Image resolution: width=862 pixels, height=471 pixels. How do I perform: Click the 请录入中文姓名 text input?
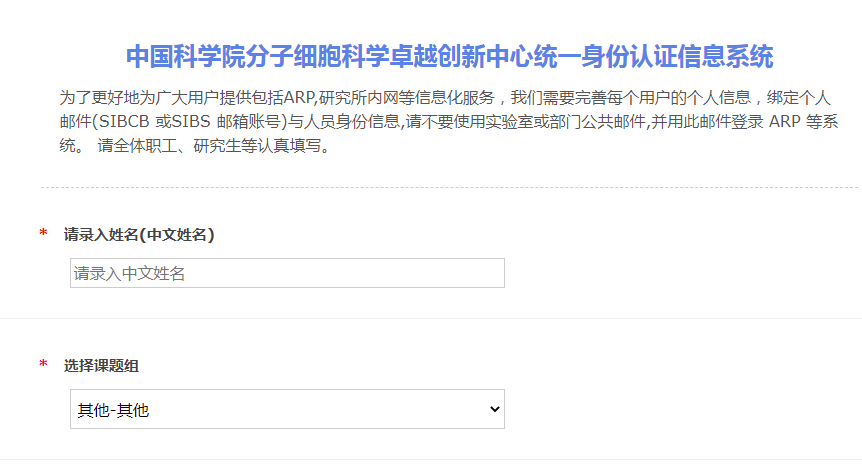tap(287, 273)
